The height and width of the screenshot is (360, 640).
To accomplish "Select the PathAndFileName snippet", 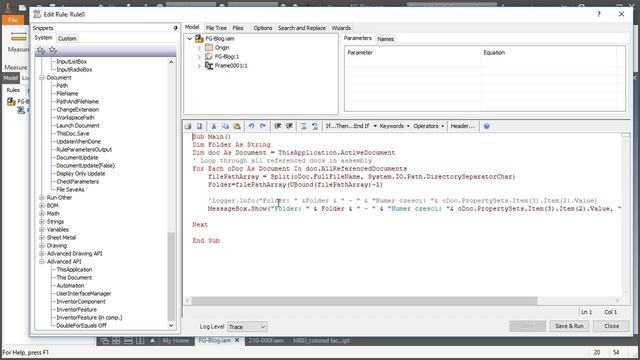I will click(78, 102).
